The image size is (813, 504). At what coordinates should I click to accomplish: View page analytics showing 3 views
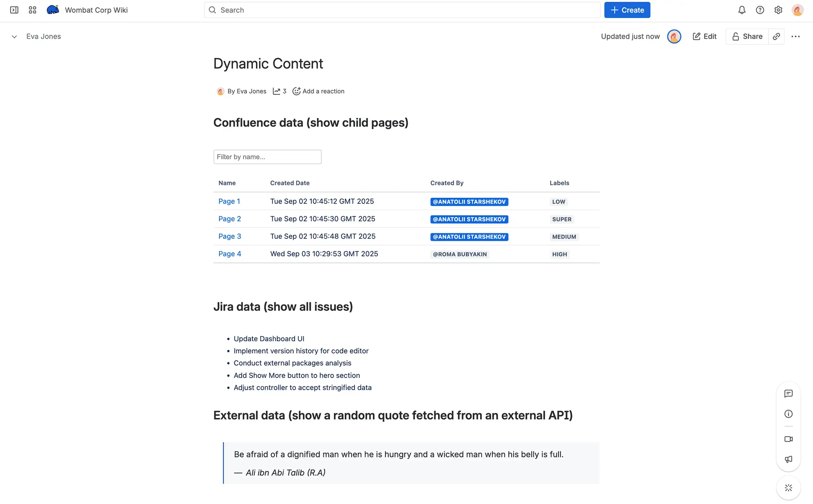[x=279, y=91]
